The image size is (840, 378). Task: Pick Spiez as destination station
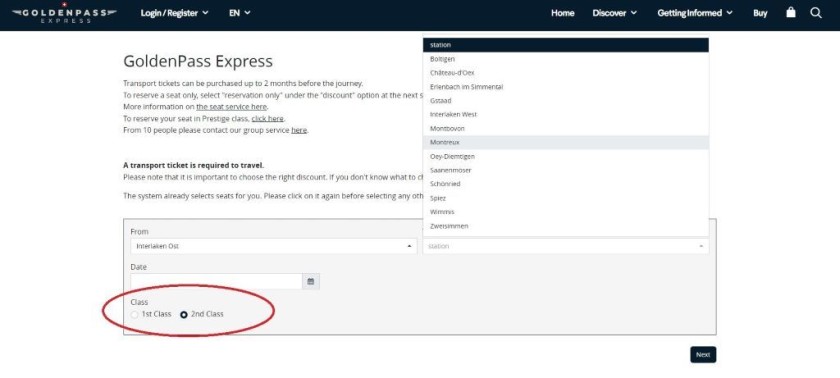tap(566, 198)
